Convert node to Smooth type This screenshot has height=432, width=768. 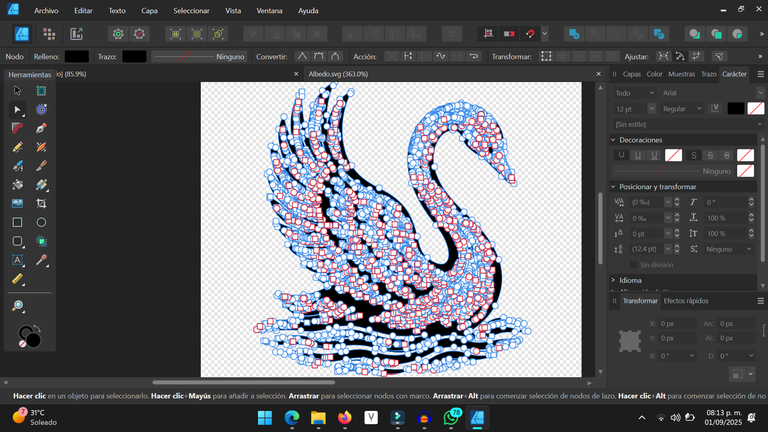coord(319,56)
